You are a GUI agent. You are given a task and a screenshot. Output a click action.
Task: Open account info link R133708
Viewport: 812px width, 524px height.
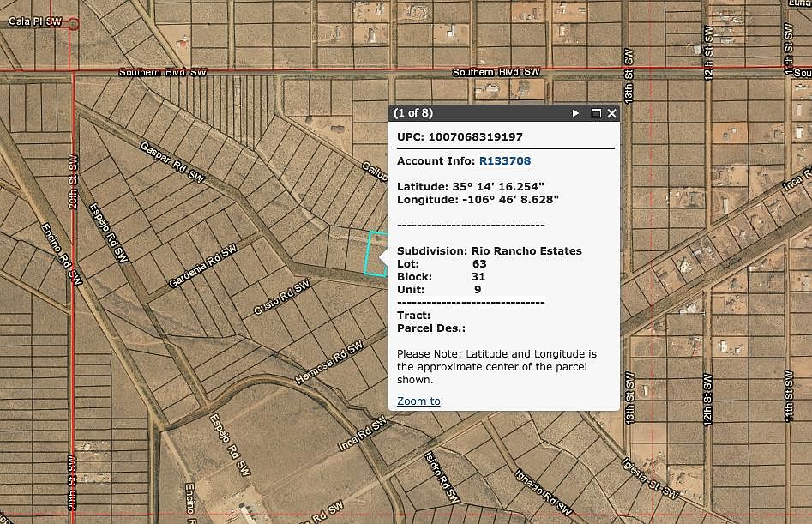tap(504, 160)
